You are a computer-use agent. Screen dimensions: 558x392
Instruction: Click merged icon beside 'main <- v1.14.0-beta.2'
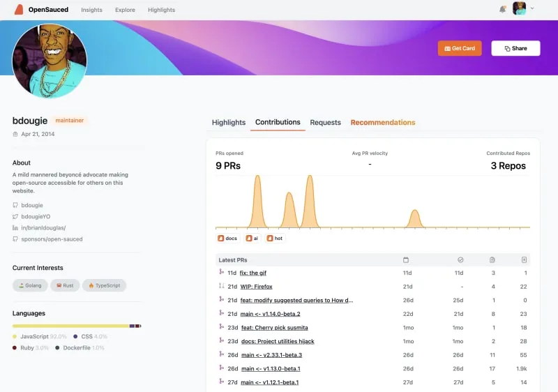221,313
